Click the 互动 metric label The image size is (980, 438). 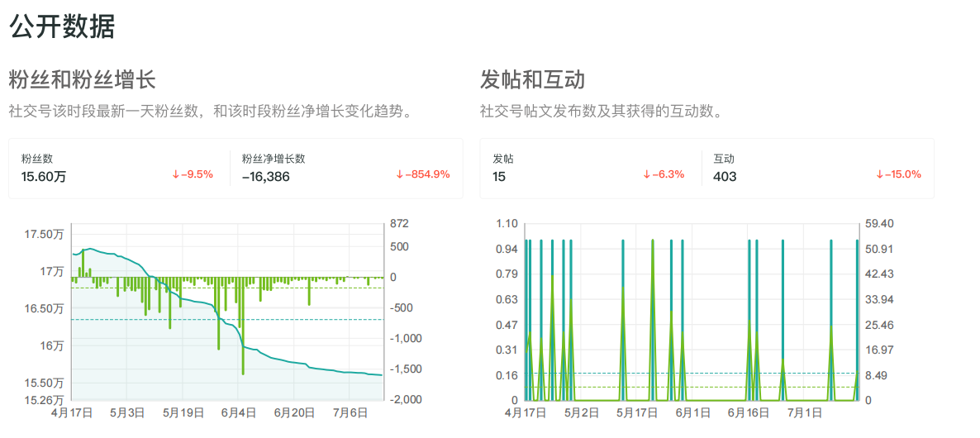pyautogui.click(x=724, y=159)
